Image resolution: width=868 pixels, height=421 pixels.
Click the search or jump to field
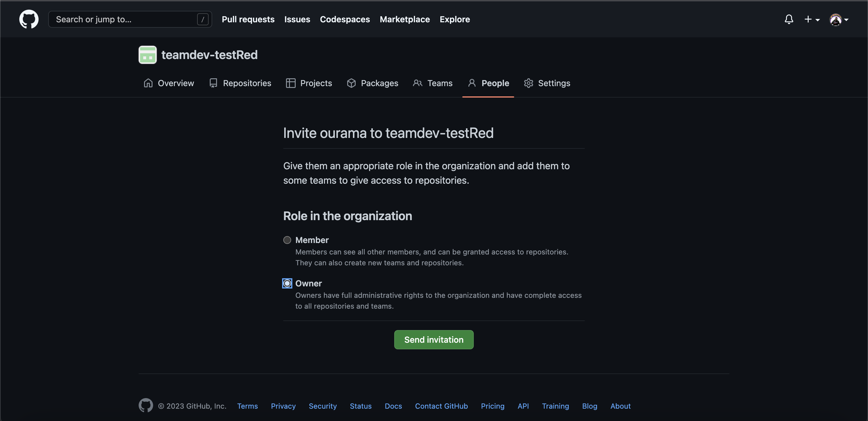pyautogui.click(x=130, y=19)
